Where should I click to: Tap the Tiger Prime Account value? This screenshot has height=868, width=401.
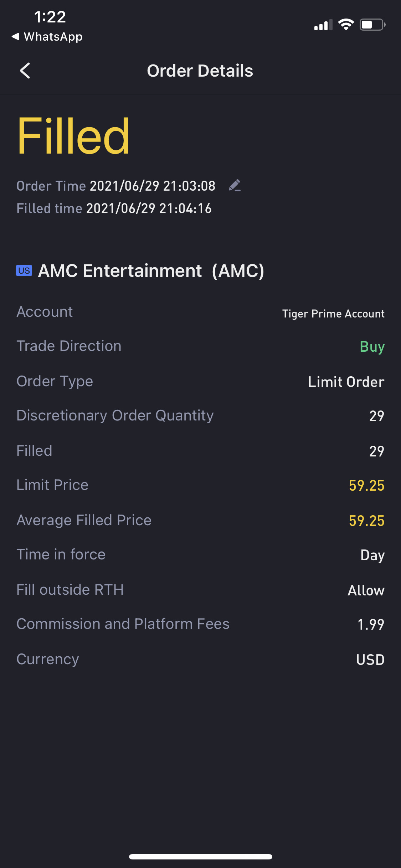333,314
